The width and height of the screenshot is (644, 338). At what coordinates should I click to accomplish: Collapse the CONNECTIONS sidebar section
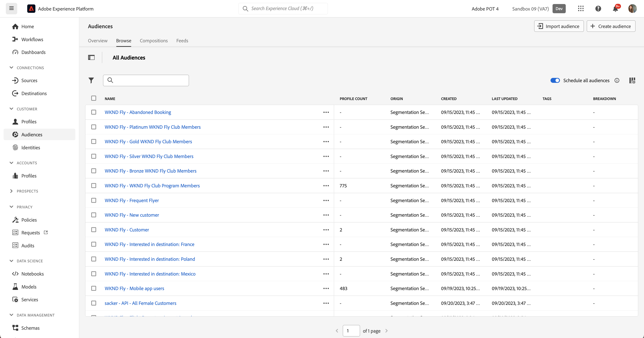[x=11, y=68]
